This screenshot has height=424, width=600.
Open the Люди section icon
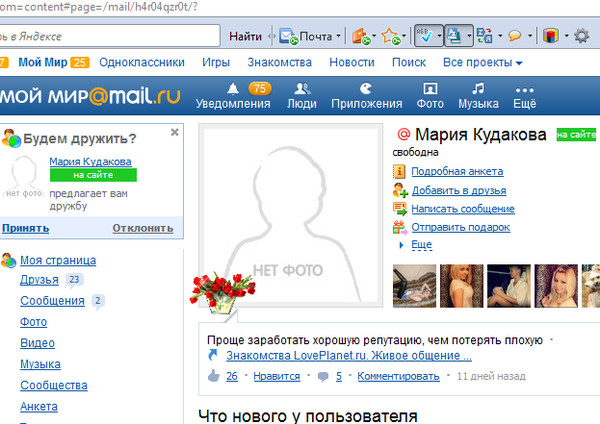[x=302, y=96]
